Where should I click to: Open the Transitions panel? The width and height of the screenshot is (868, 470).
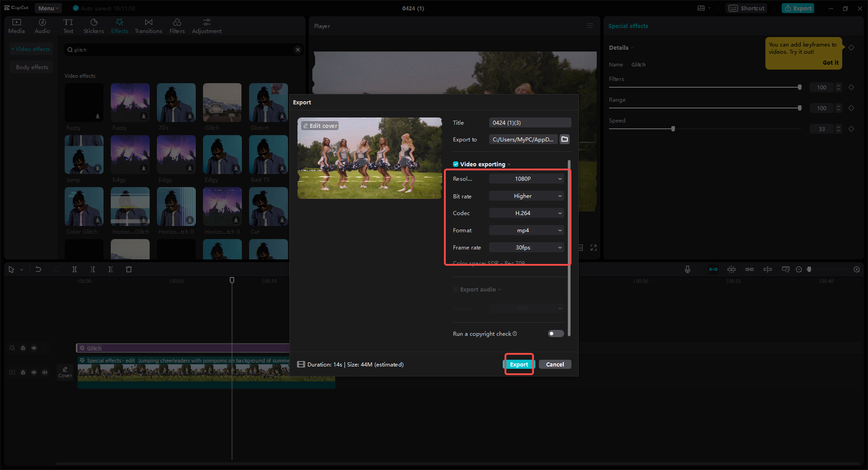[x=148, y=25]
